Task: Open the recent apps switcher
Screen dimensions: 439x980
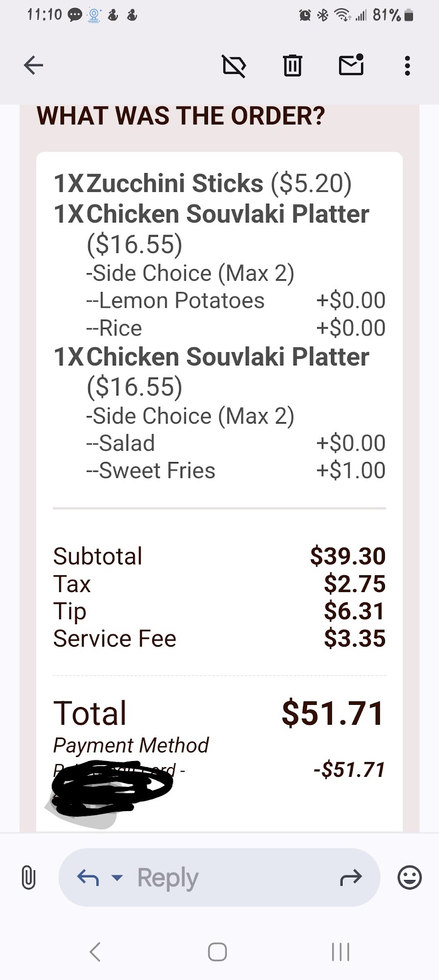Action: click(x=341, y=952)
